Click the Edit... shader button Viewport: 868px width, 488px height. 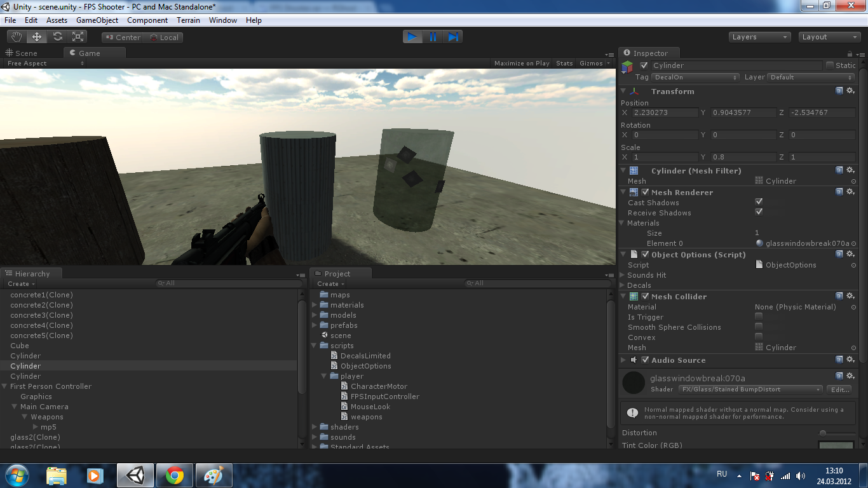click(839, 390)
